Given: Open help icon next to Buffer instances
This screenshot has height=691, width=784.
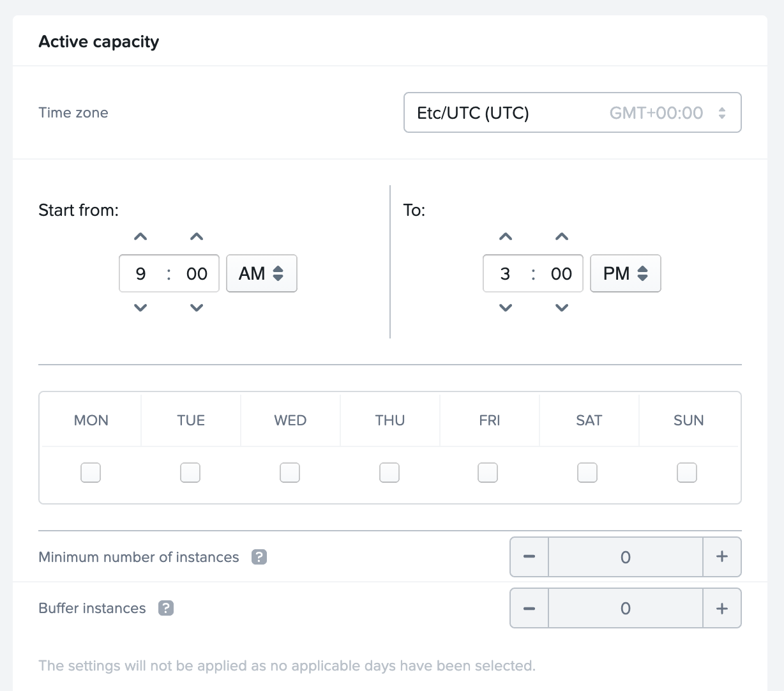Looking at the screenshot, I should point(166,608).
